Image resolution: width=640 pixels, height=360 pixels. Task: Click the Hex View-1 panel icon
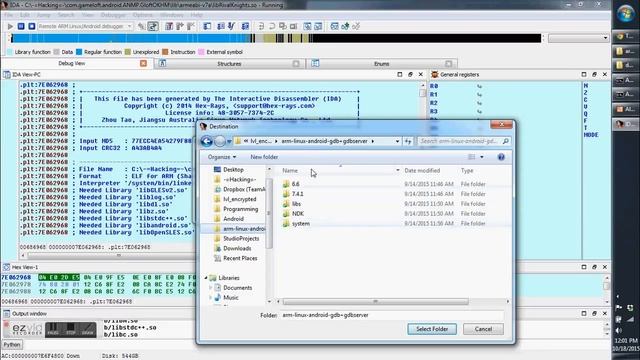pos(7,267)
